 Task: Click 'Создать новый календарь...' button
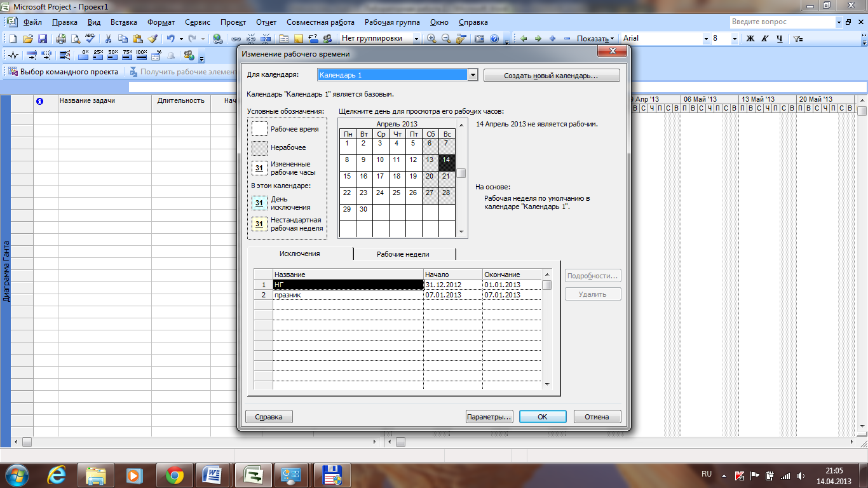point(552,76)
